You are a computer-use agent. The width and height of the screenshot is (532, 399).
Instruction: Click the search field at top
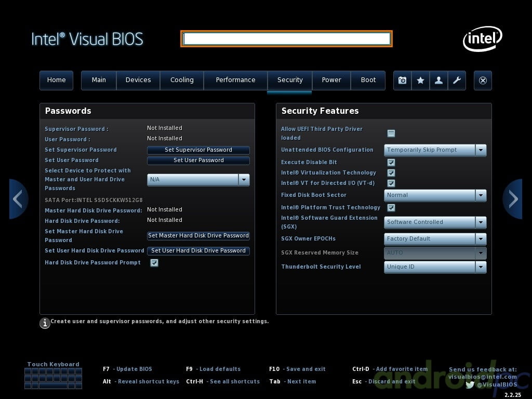(x=286, y=39)
